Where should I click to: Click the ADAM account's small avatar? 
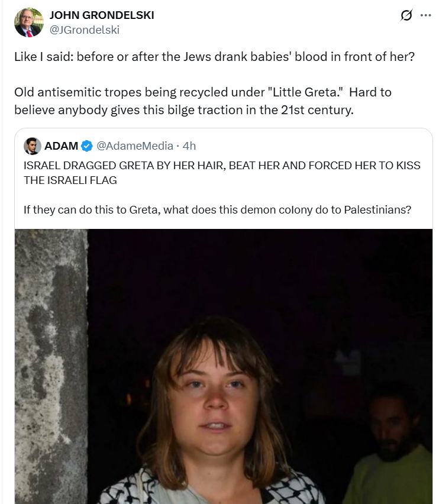click(32, 146)
